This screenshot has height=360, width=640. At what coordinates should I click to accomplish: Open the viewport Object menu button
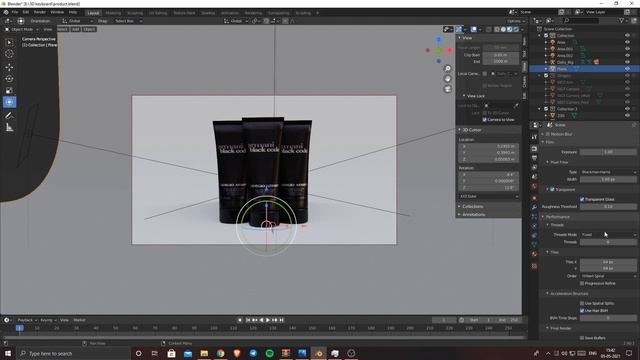click(89, 29)
